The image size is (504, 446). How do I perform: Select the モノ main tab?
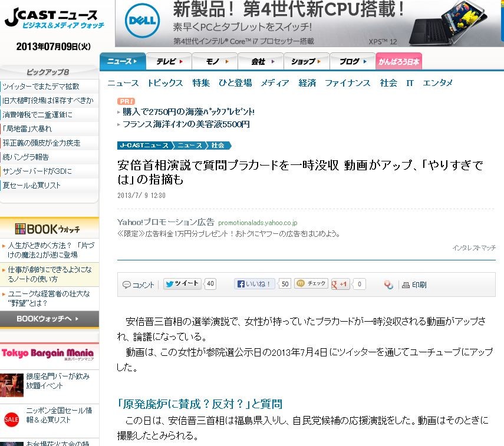point(215,61)
